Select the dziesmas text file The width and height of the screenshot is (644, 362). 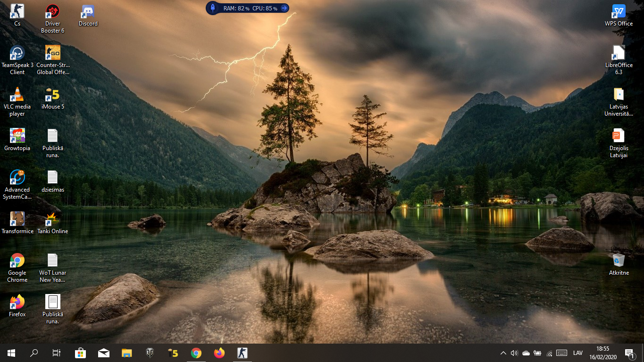(x=53, y=181)
